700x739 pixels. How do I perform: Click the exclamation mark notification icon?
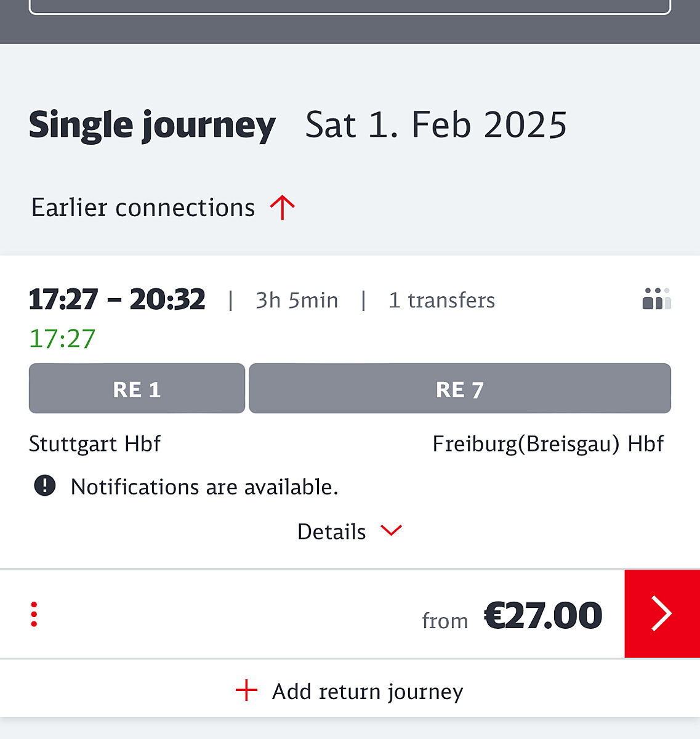coord(44,486)
